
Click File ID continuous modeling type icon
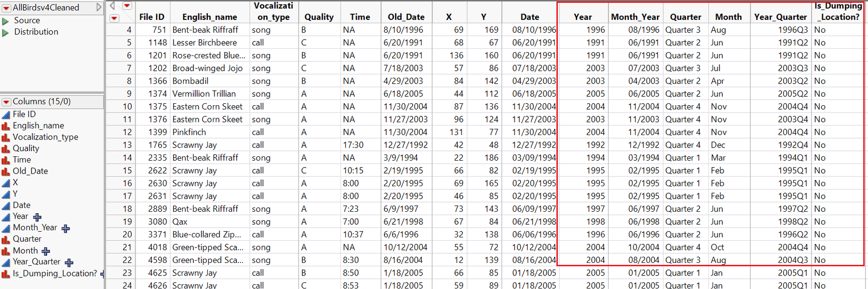pyautogui.click(x=6, y=114)
